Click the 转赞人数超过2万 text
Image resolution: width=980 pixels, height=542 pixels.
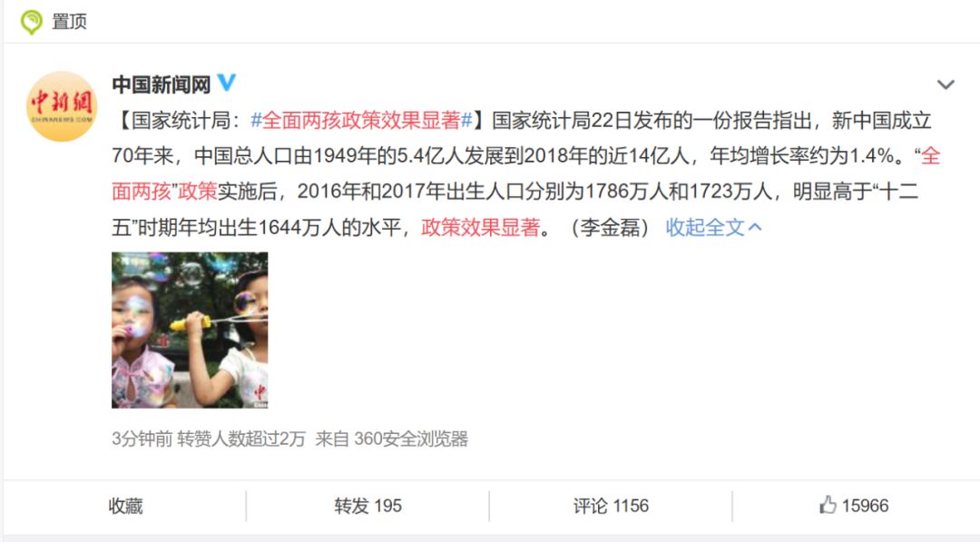[x=241, y=439]
